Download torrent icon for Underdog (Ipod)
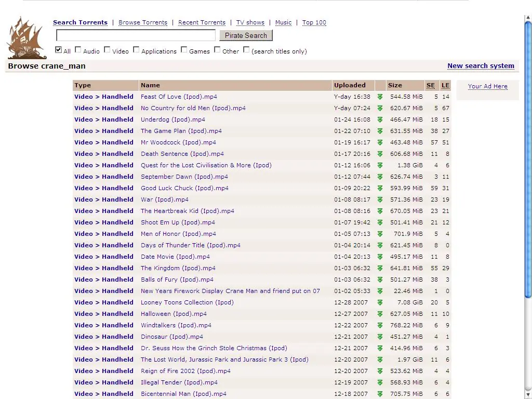Image resolution: width=532 pixels, height=399 pixels. [380, 120]
